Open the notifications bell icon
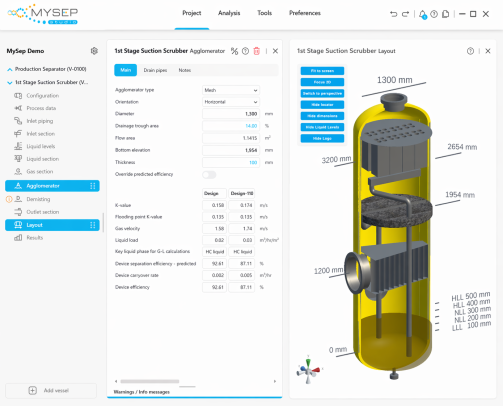503x406 pixels. (423, 14)
